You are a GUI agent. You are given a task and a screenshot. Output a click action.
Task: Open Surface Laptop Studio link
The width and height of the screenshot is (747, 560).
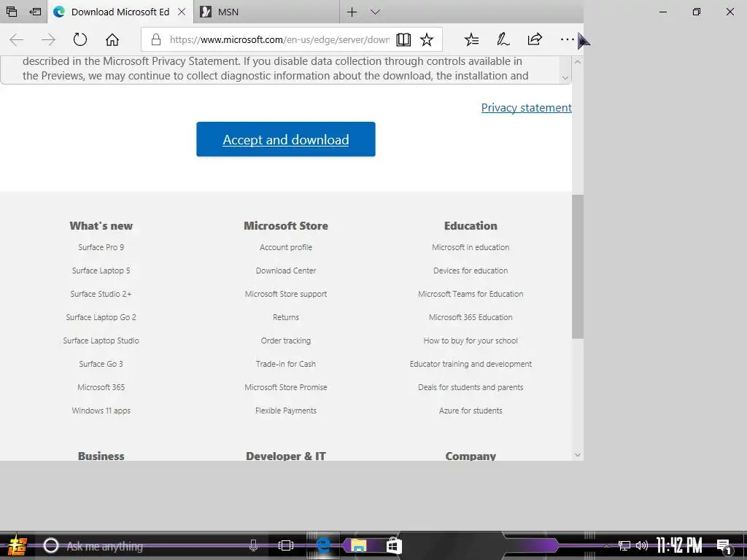click(x=101, y=341)
